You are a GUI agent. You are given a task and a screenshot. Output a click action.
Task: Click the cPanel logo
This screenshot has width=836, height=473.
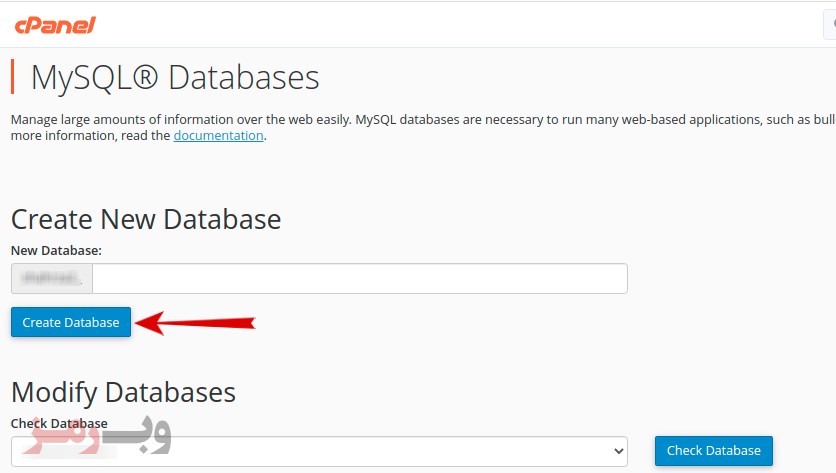55,25
